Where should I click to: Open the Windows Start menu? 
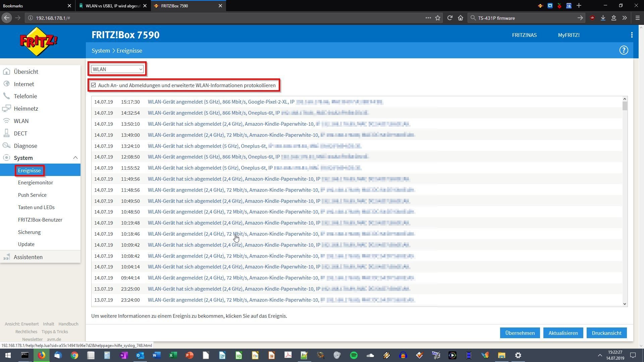coord(8,355)
